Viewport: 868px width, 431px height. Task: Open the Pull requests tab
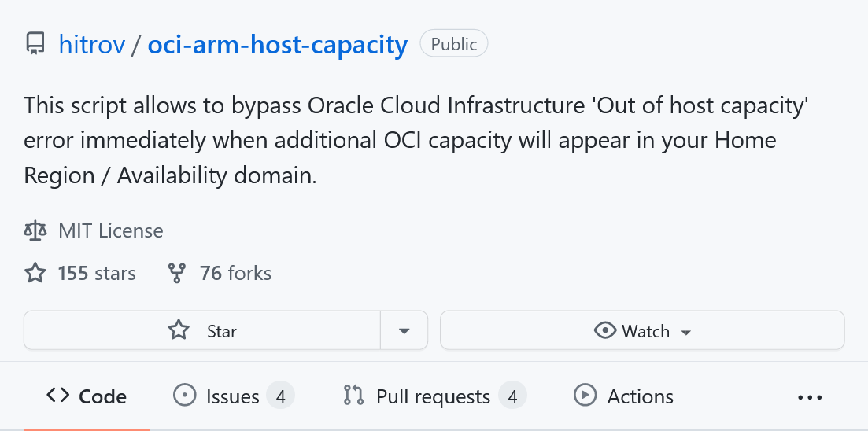coord(433,396)
